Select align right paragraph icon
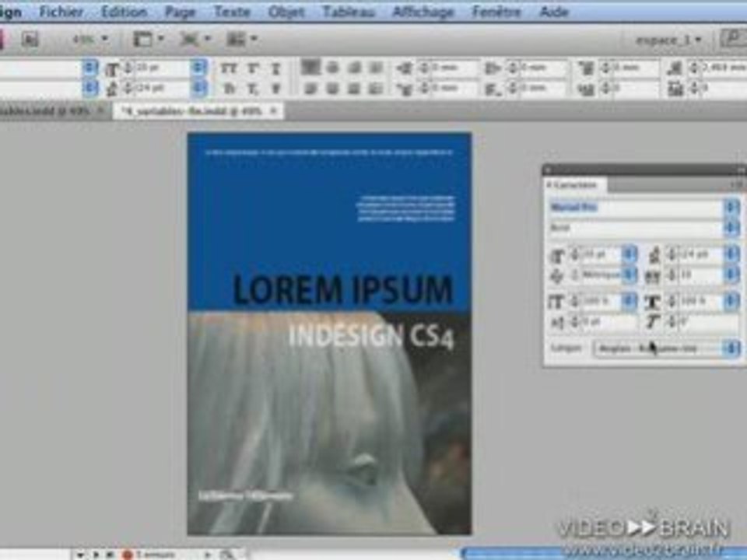The image size is (747, 560). (x=355, y=68)
